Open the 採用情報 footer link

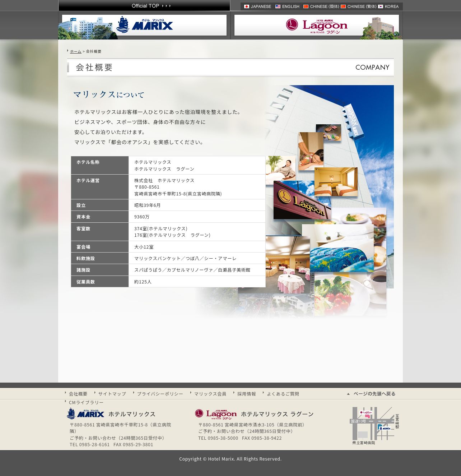coord(246,394)
